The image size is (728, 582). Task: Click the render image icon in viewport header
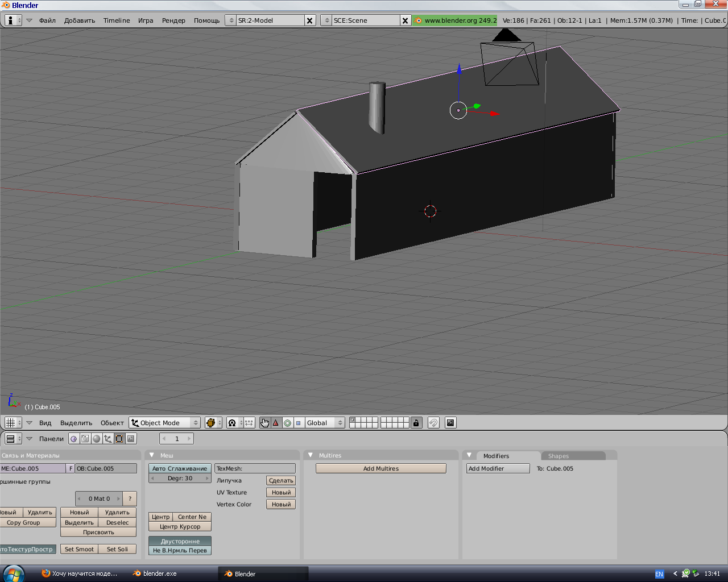coord(450,423)
